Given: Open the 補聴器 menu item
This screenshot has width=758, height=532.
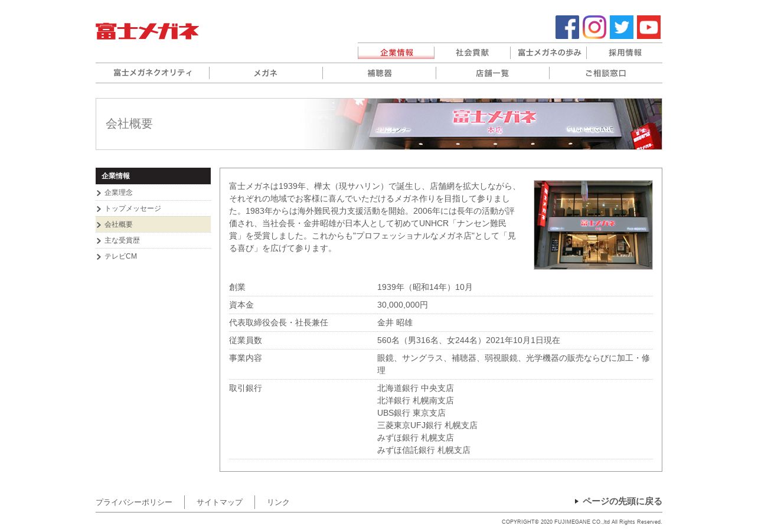Looking at the screenshot, I should (379, 73).
